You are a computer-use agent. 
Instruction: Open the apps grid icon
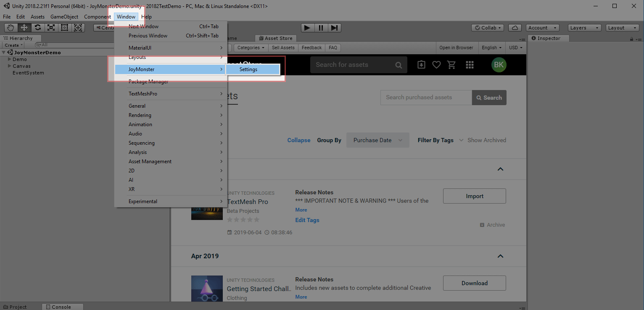coord(470,65)
